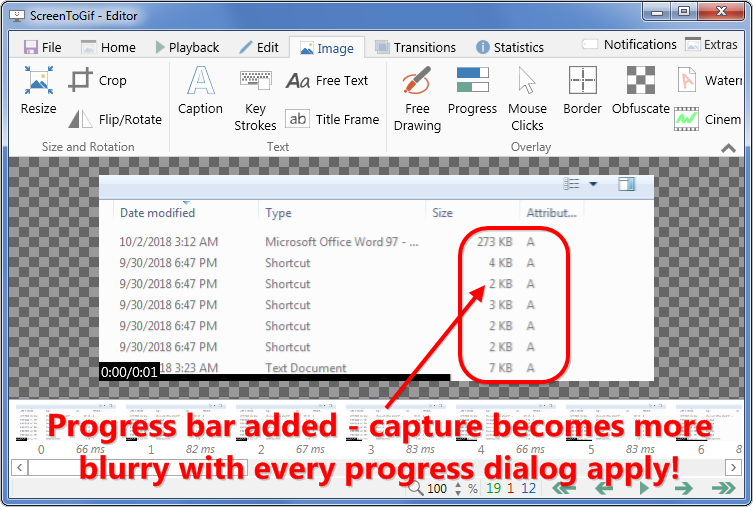753x507 pixels.
Task: Switch to the Home tab
Action: [x=109, y=47]
